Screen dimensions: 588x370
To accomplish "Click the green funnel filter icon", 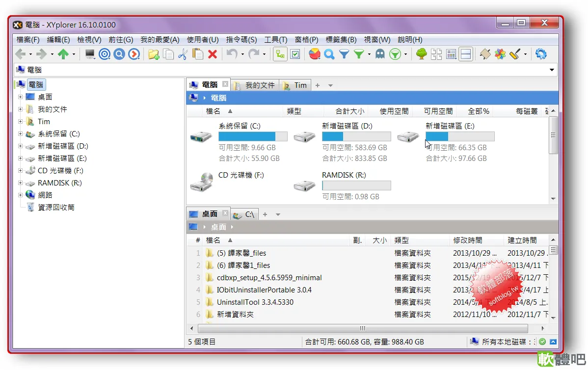I will pyautogui.click(x=359, y=54).
